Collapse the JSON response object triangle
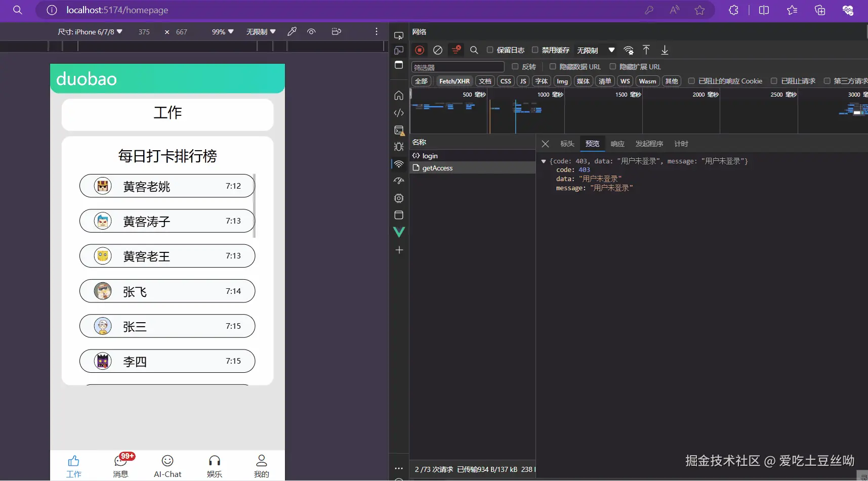Screen dimensions: 868x481 544,161
